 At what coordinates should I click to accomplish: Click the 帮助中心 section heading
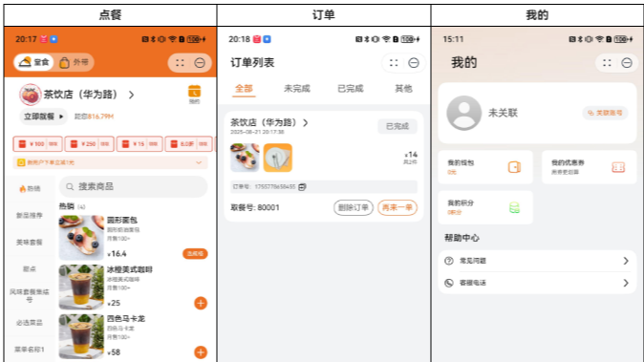coord(462,238)
